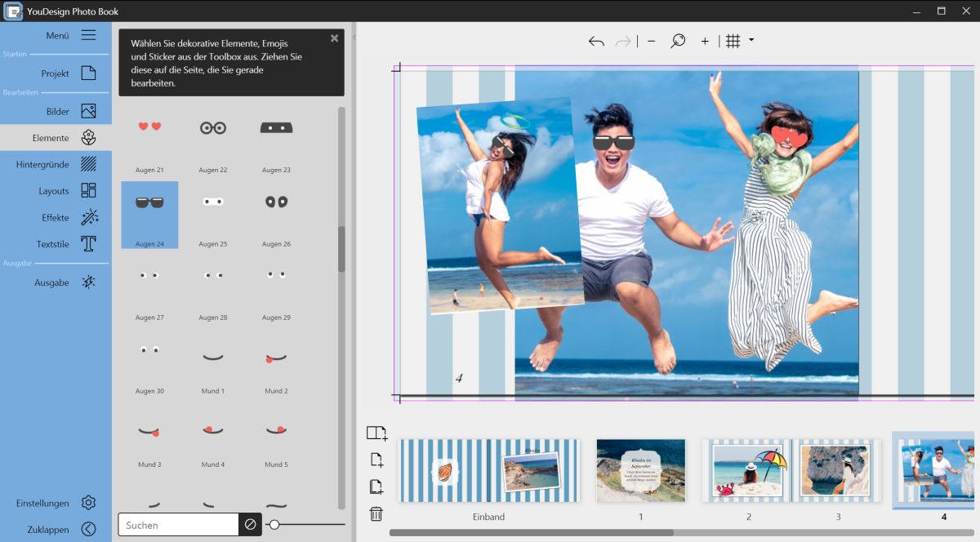Open the grid options dropdown arrow
The width and height of the screenshot is (980, 542).
751,40
